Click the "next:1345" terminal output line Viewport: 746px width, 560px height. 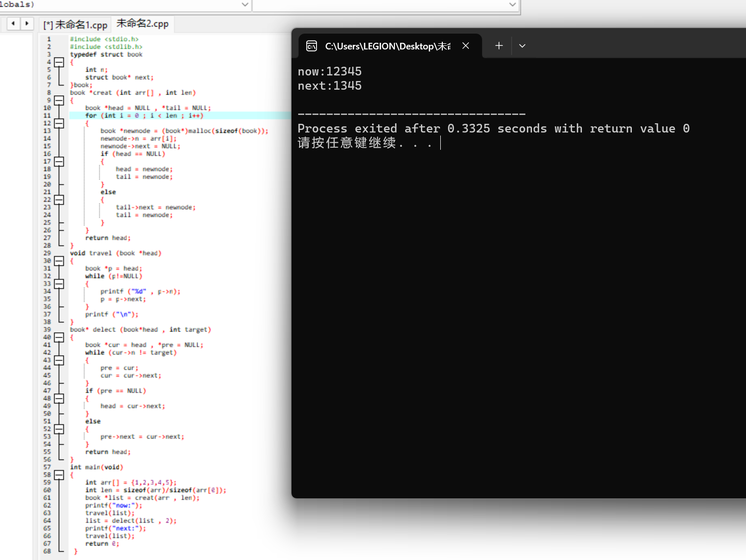click(330, 86)
